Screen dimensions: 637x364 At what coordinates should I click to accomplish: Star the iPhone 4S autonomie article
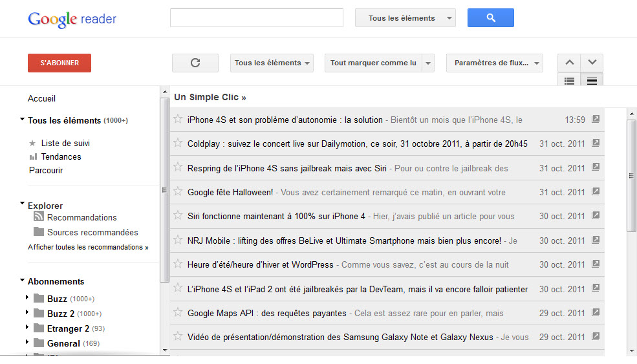point(178,119)
